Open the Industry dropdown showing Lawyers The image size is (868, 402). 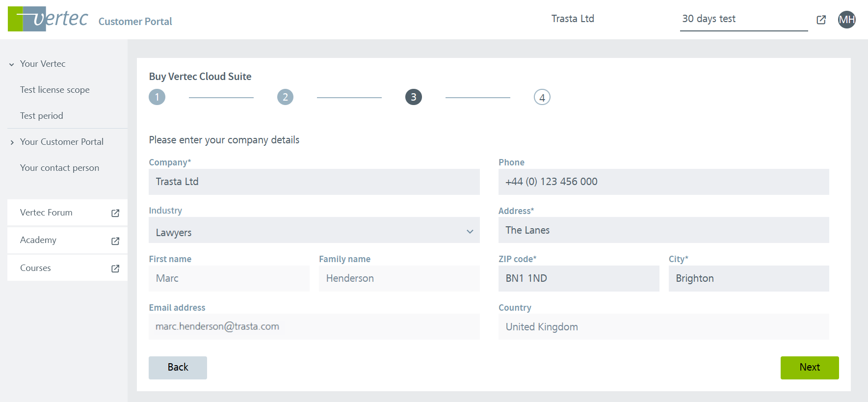[x=314, y=231]
